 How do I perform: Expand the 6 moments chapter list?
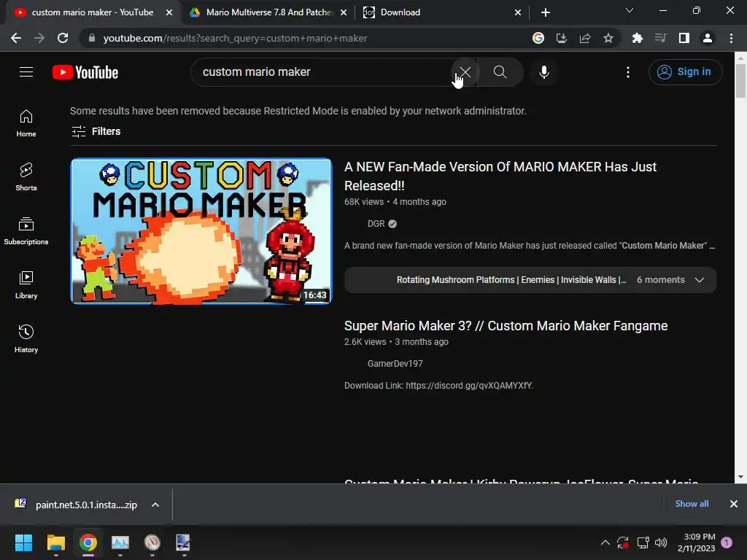click(x=700, y=280)
